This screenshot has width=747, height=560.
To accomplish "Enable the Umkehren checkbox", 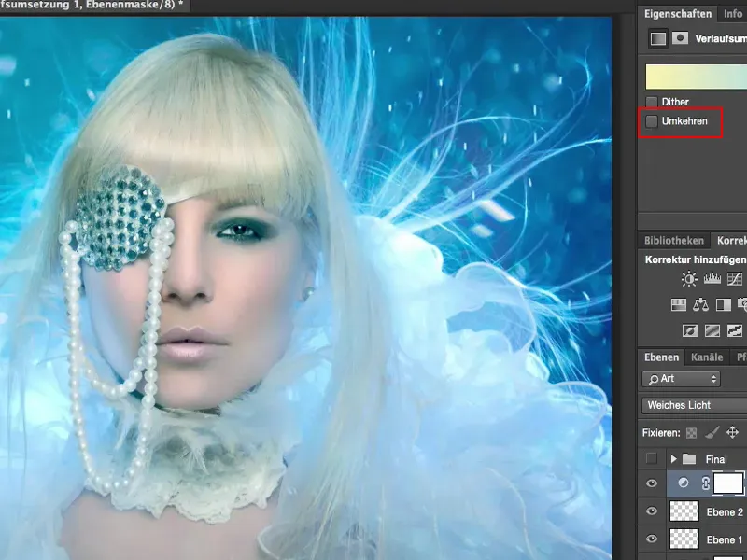I will pos(651,121).
